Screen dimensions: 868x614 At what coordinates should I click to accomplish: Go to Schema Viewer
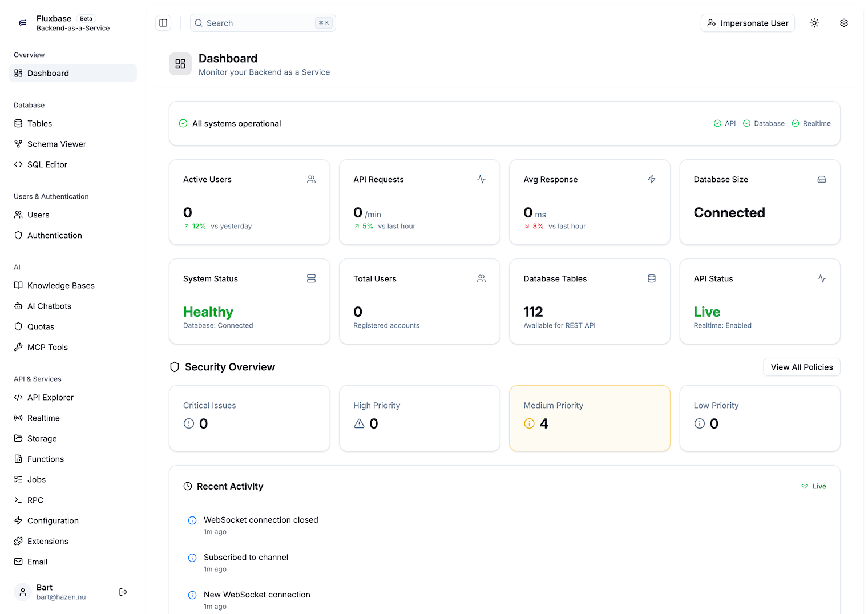pos(73,144)
